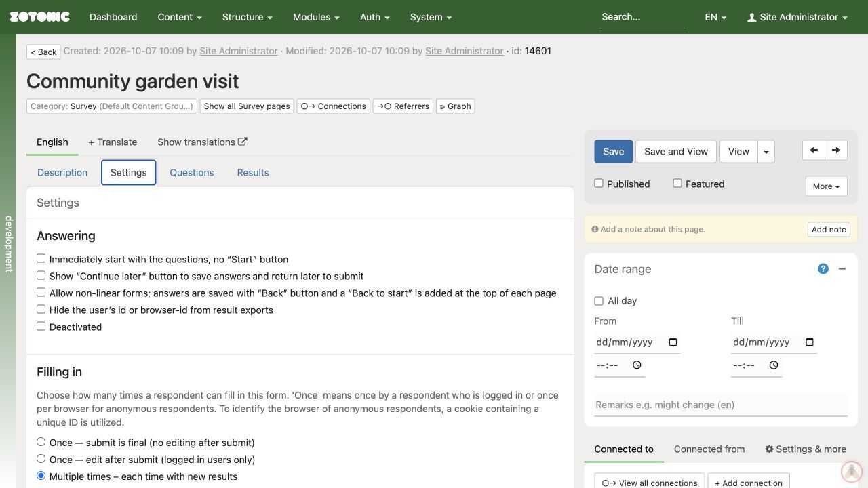This screenshot has height=488, width=868.
Task: Expand the System menu
Action: coord(431,17)
